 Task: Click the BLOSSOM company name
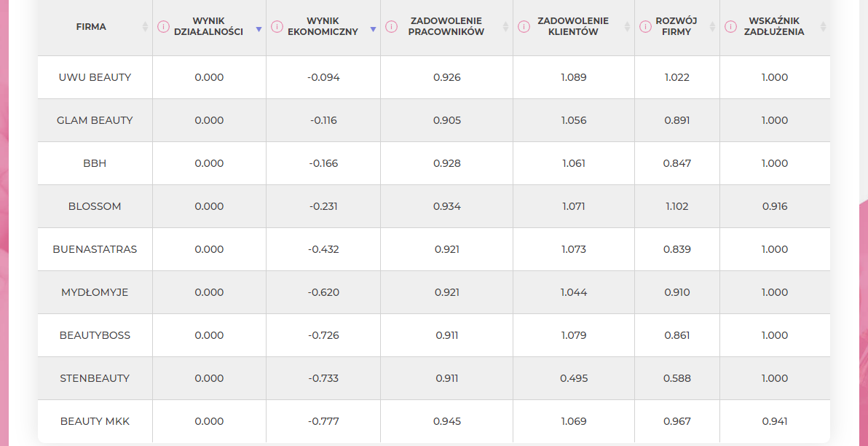pyautogui.click(x=95, y=206)
